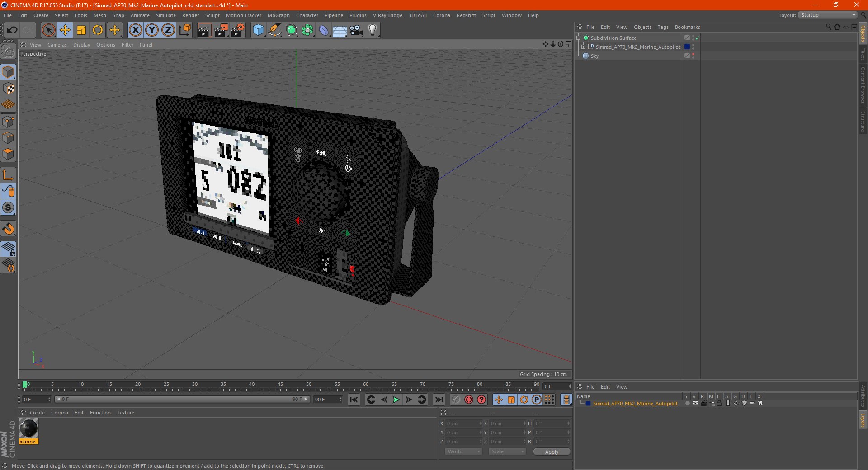Select the Rotate tool
Screen dimensions: 868x470
98,30
